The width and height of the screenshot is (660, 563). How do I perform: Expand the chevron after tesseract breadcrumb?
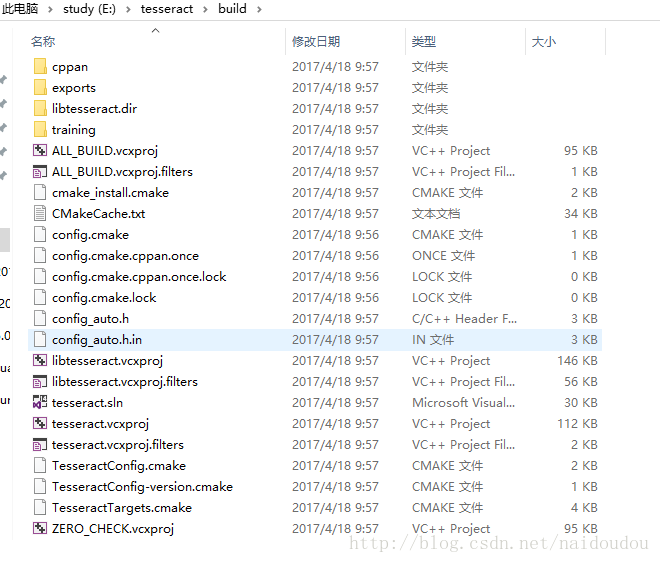[x=207, y=9]
